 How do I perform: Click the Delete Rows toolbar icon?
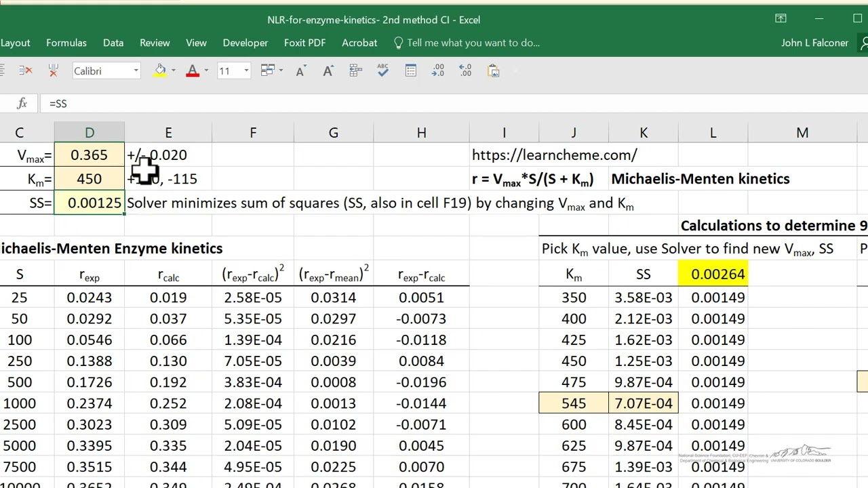click(26, 70)
